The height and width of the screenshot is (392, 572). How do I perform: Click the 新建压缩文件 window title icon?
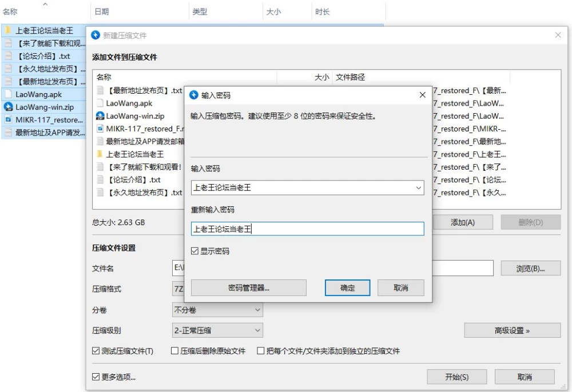pyautogui.click(x=96, y=35)
